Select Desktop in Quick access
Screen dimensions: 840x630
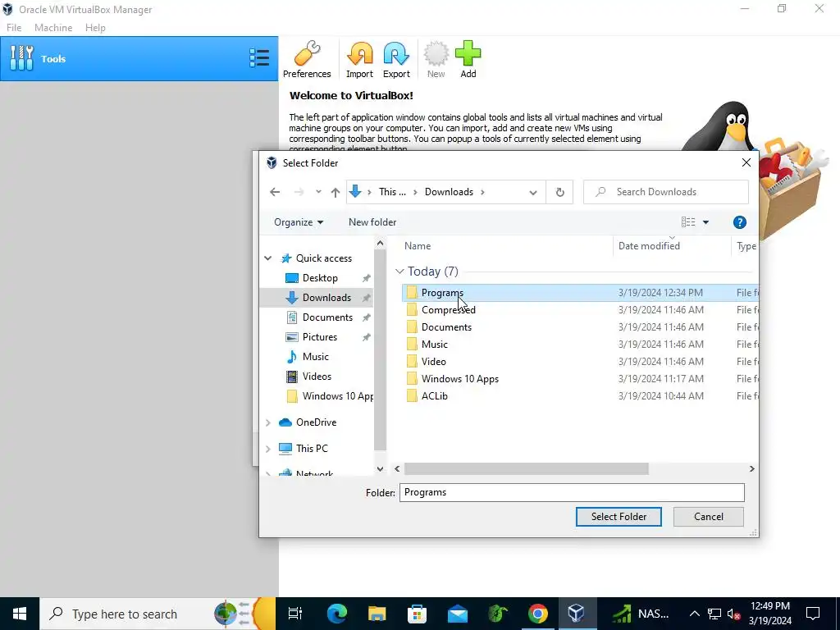coord(320,278)
